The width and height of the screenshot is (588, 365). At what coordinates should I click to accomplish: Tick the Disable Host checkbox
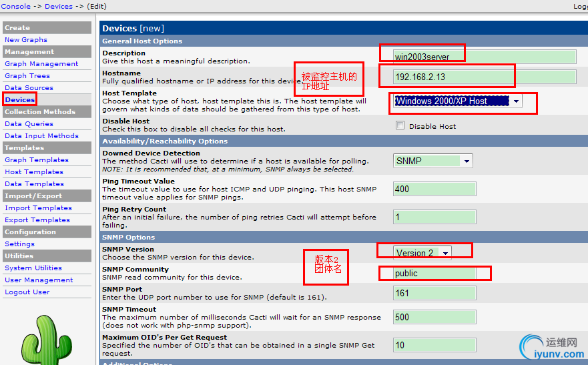pyautogui.click(x=400, y=125)
